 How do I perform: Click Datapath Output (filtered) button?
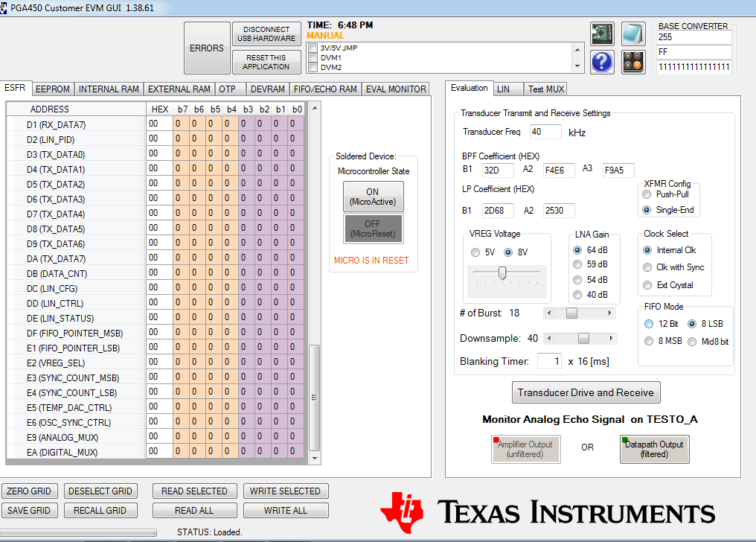coord(654,449)
